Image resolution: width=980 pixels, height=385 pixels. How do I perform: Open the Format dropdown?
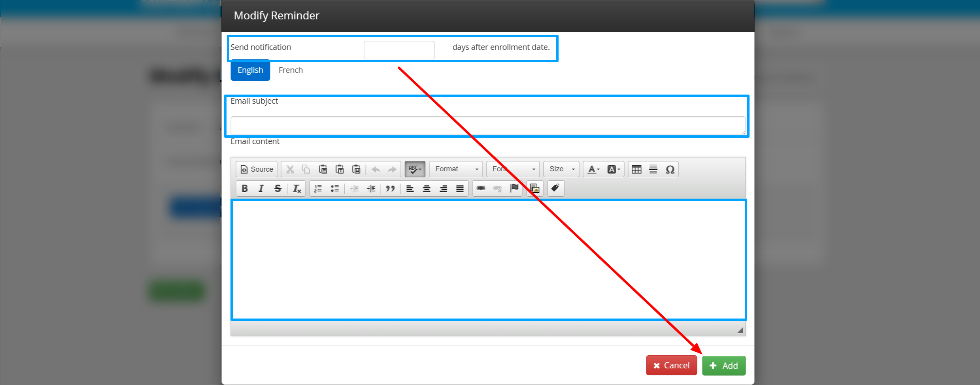click(456, 169)
